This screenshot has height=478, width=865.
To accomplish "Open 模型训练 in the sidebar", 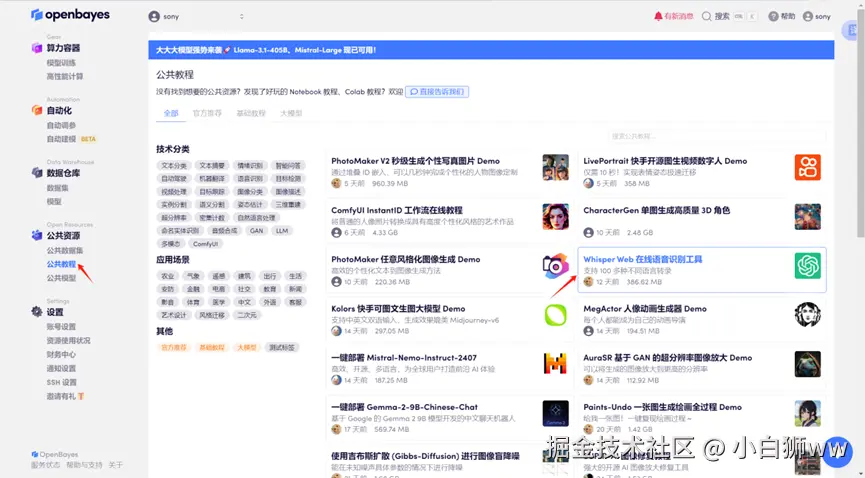I will 61,63.
